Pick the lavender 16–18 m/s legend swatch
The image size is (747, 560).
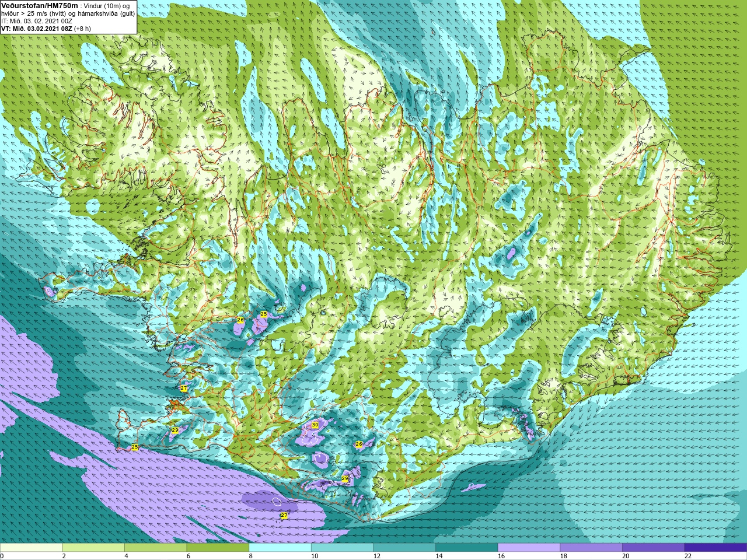pyautogui.click(x=529, y=547)
